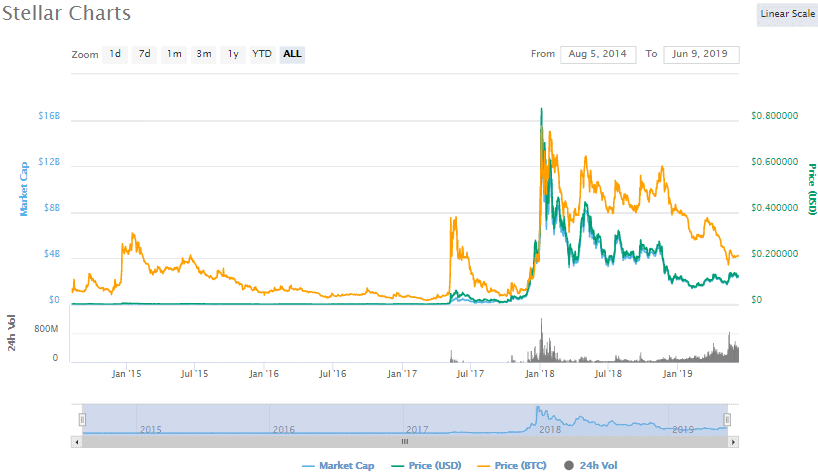Select the 1y zoom range

click(233, 54)
